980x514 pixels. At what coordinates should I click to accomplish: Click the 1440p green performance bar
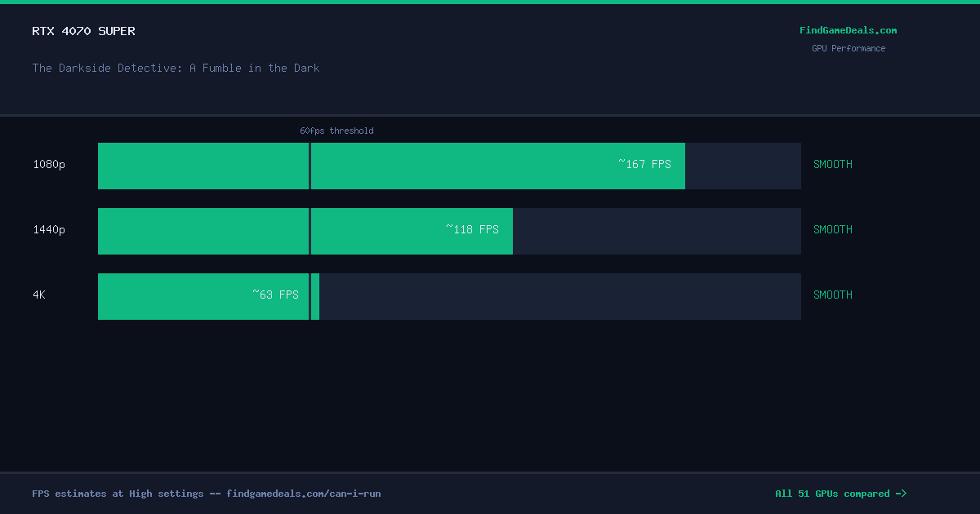(305, 231)
